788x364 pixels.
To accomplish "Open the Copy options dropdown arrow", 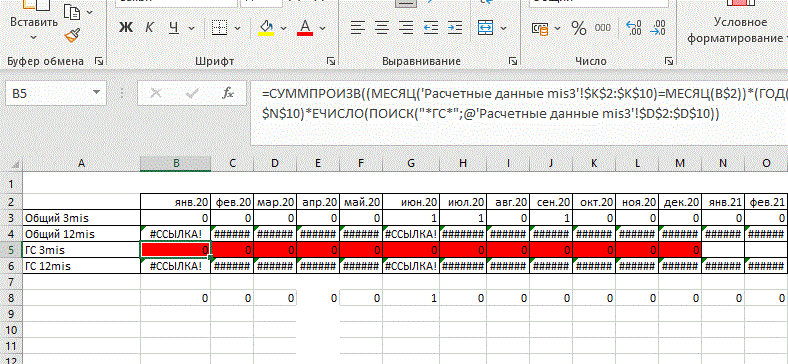I will tap(89, 12).
